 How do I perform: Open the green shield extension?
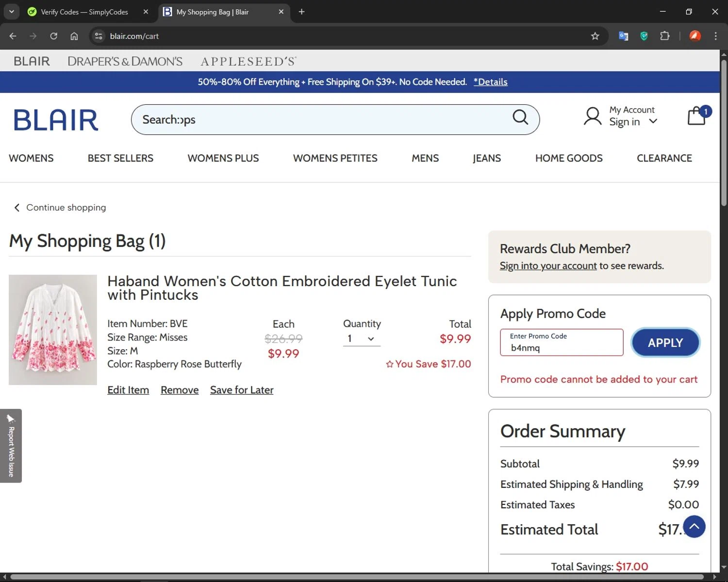644,36
